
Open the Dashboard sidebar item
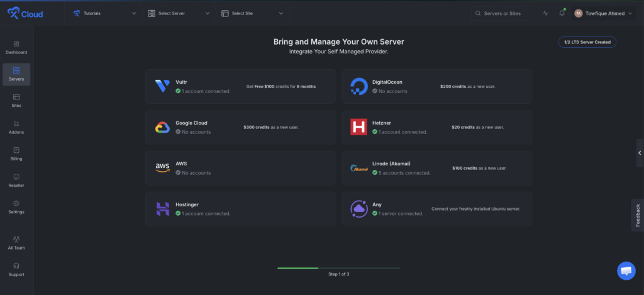click(16, 48)
